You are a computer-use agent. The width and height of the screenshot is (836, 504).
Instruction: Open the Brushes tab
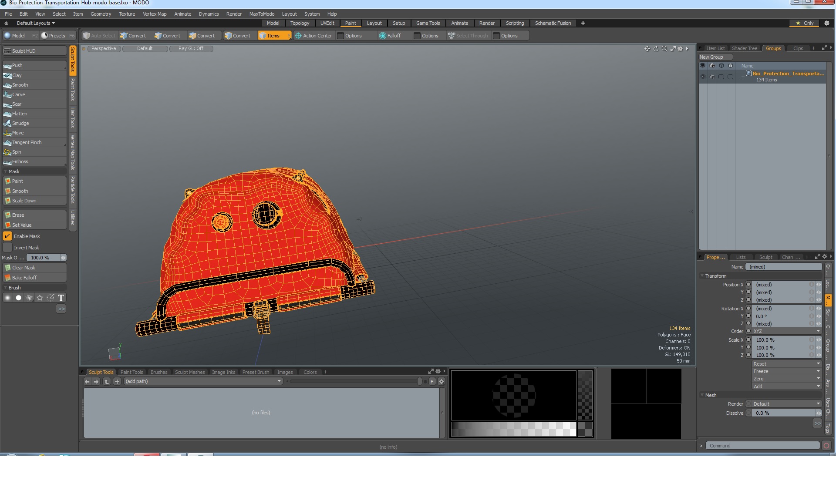pyautogui.click(x=159, y=372)
